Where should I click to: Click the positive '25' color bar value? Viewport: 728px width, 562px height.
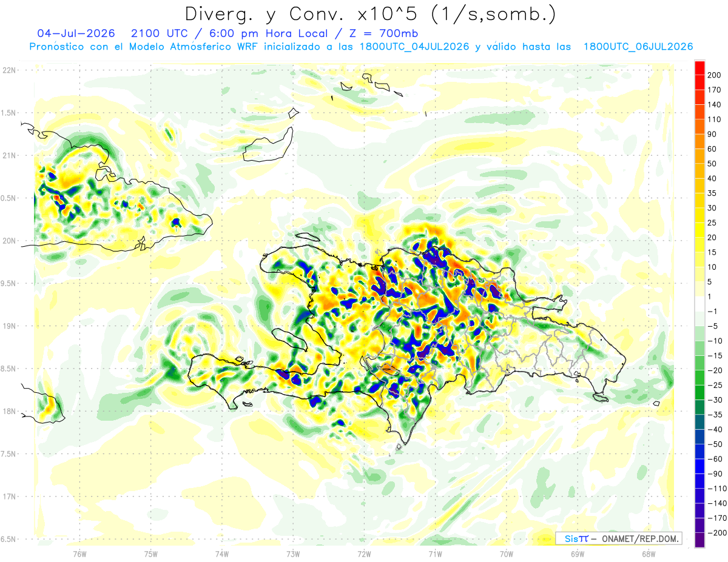point(712,223)
